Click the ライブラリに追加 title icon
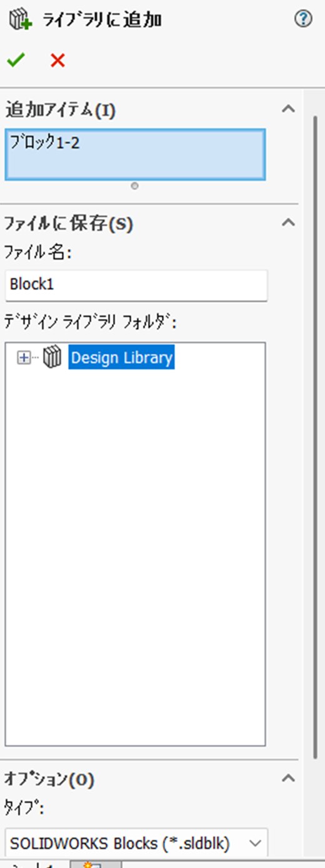Viewport: 325px width, 868px height. click(x=19, y=20)
